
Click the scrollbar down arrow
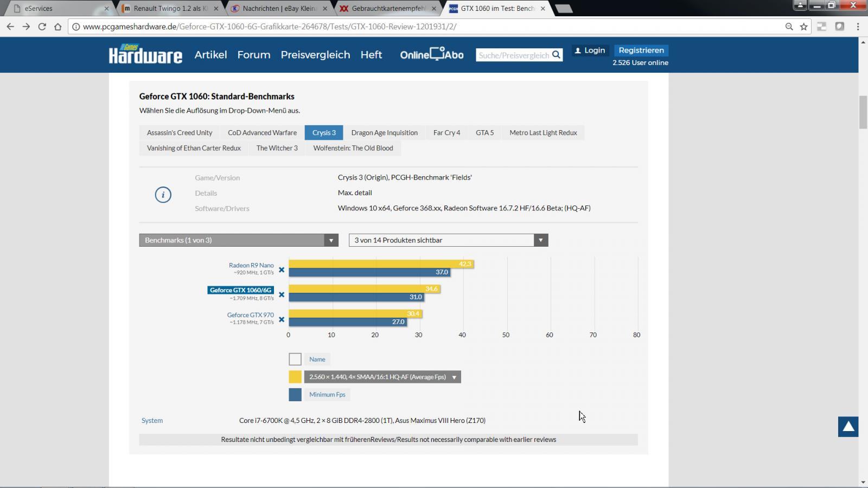(x=863, y=483)
